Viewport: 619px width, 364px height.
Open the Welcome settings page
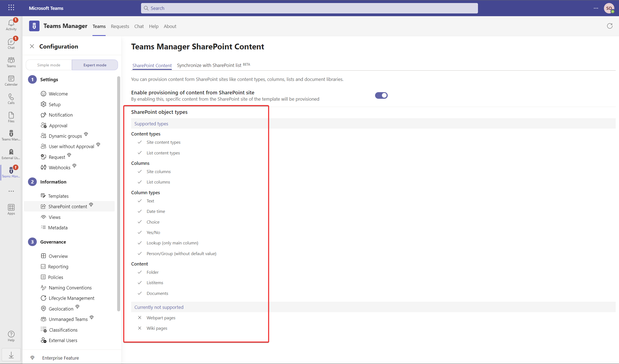(54, 94)
